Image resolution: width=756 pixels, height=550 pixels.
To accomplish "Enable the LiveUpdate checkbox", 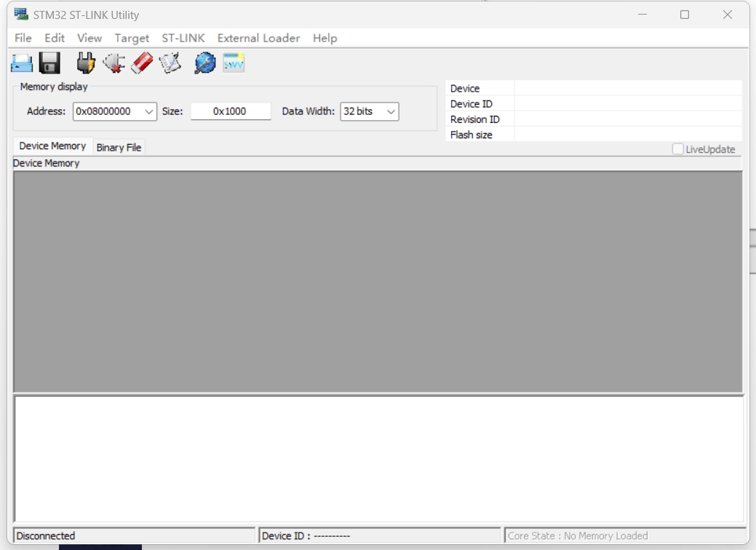I will 677,149.
